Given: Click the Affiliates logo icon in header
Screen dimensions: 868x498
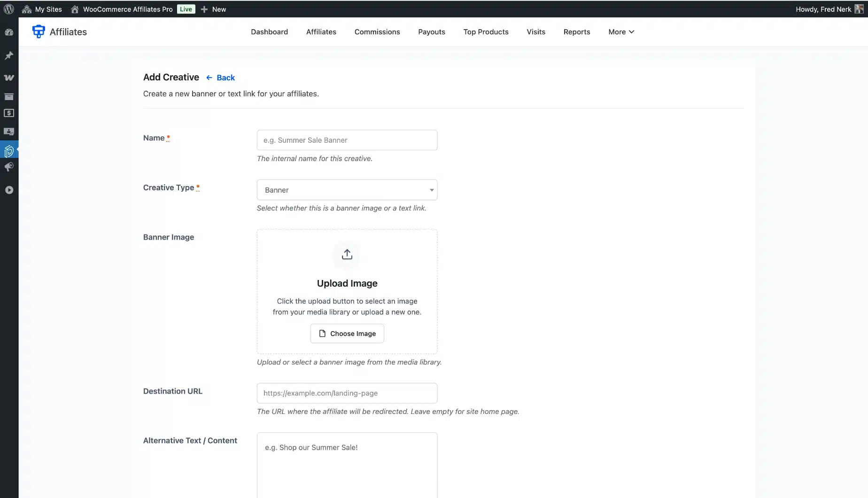Looking at the screenshot, I should click(x=39, y=31).
